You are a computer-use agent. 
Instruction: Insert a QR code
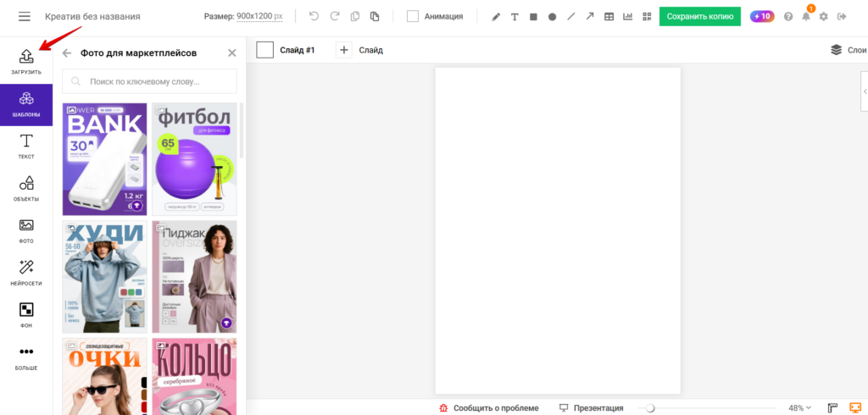click(647, 17)
